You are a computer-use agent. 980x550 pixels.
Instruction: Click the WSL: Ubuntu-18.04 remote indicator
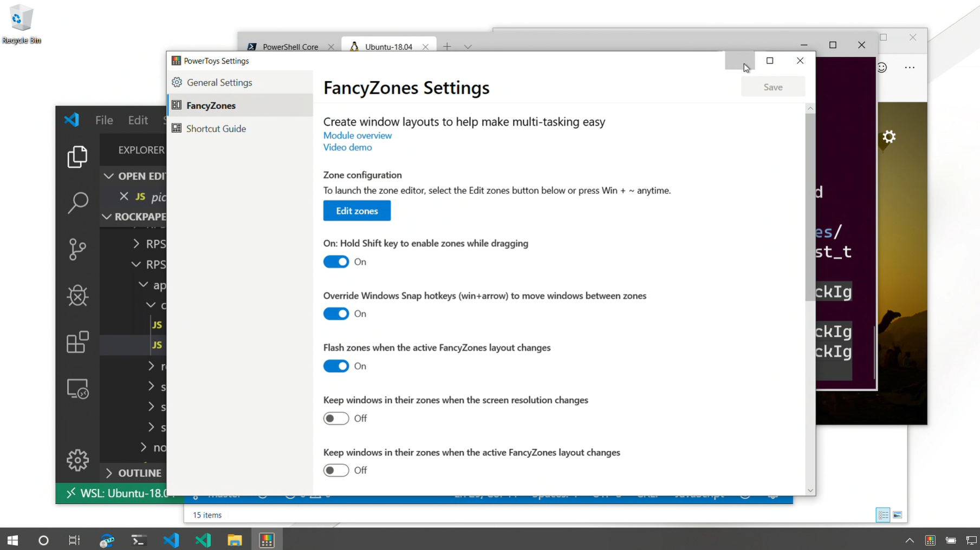120,493
